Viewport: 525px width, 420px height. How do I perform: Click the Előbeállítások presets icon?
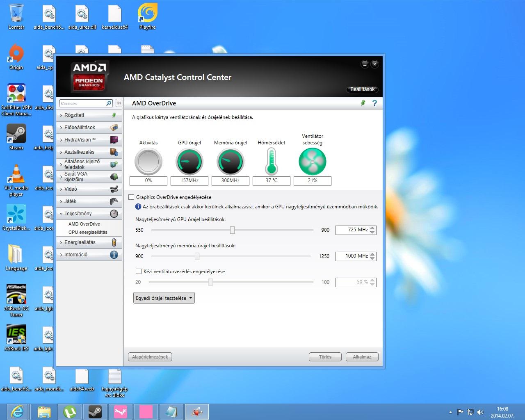pyautogui.click(x=114, y=128)
